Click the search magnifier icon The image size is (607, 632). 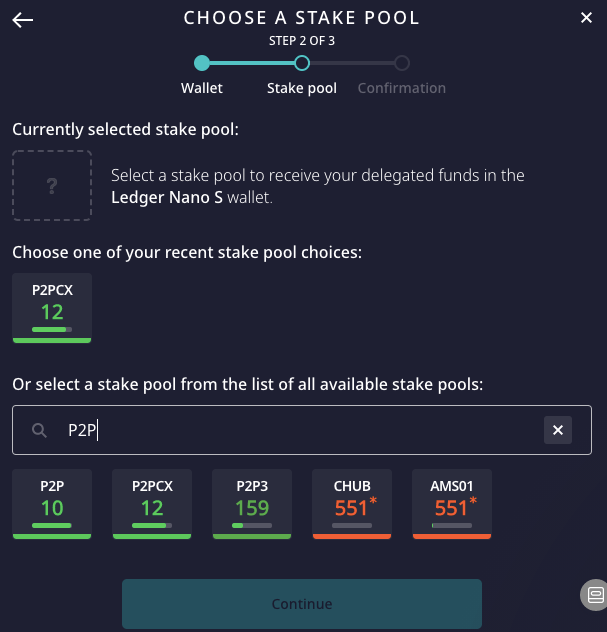(x=39, y=430)
